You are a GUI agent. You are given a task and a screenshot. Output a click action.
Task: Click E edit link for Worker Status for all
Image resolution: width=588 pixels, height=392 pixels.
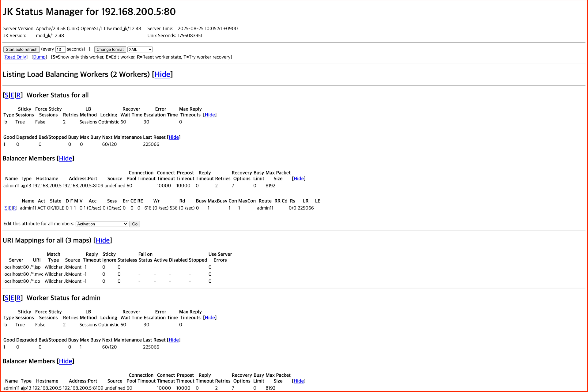(12, 95)
